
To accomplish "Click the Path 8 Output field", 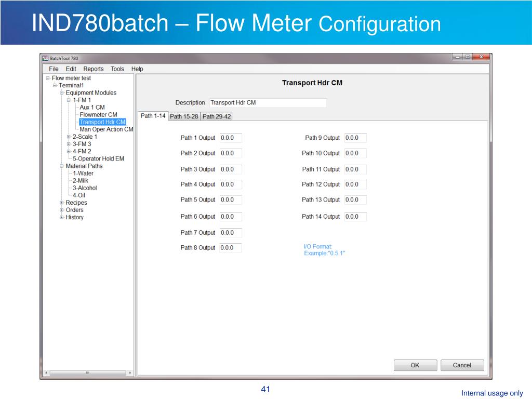I will 231,248.
